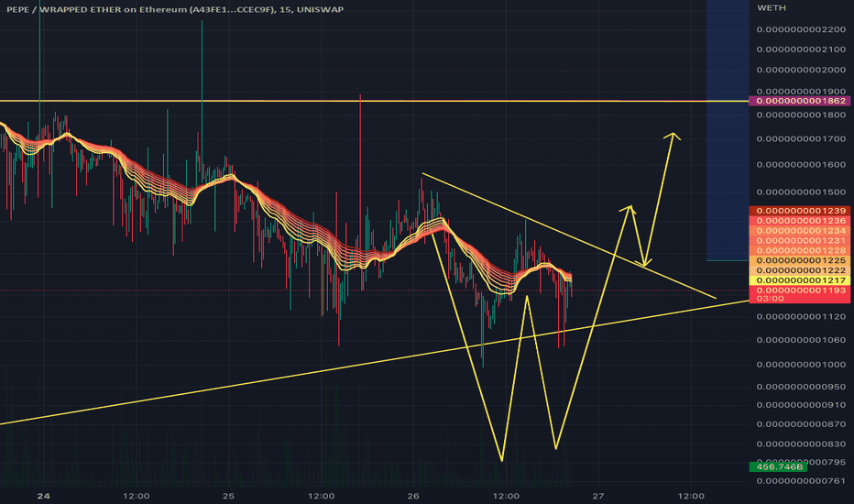Click the 0.0000000001222 indicator tag
The image size is (854, 504).
[x=800, y=270]
